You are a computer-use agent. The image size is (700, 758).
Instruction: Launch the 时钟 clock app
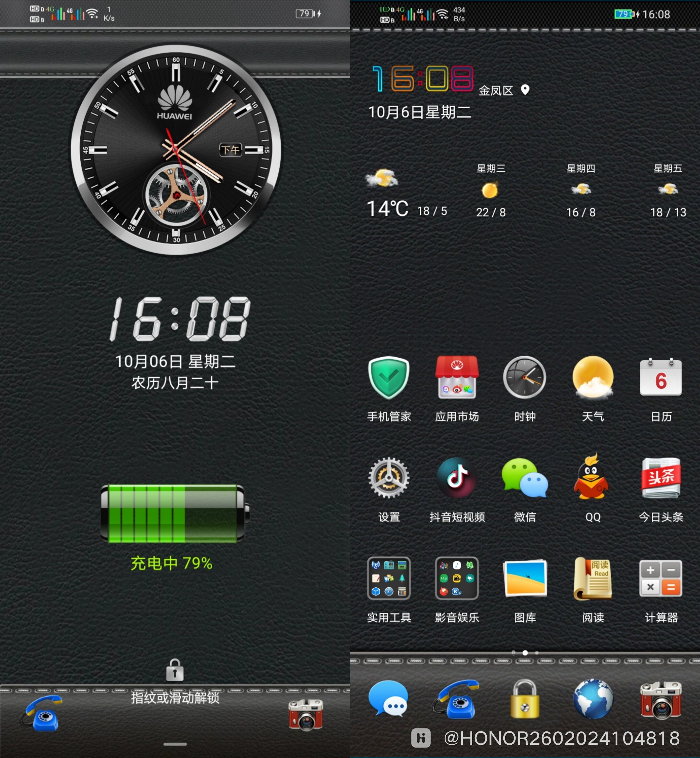pyautogui.click(x=525, y=377)
